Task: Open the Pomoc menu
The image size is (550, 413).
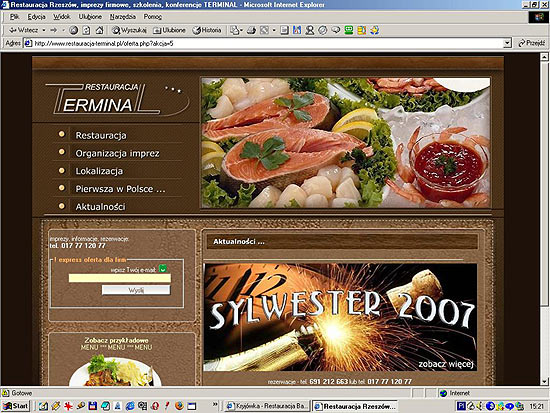Action: click(x=153, y=16)
